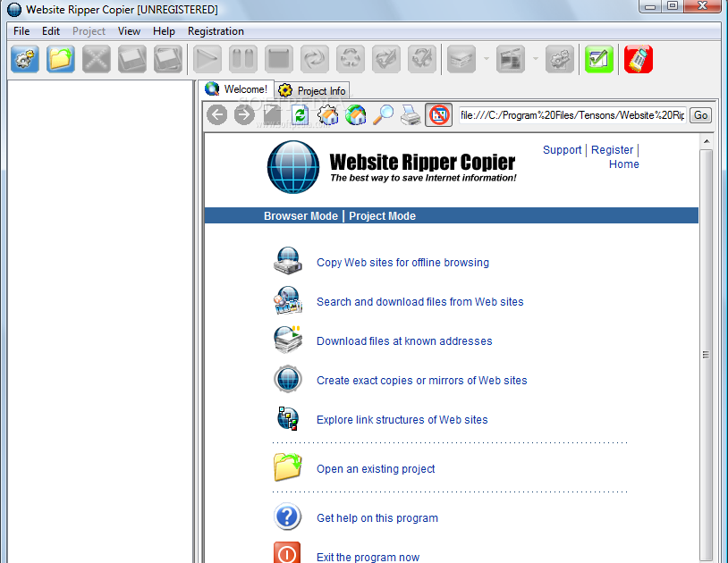
Task: Click the Go button
Action: point(700,115)
